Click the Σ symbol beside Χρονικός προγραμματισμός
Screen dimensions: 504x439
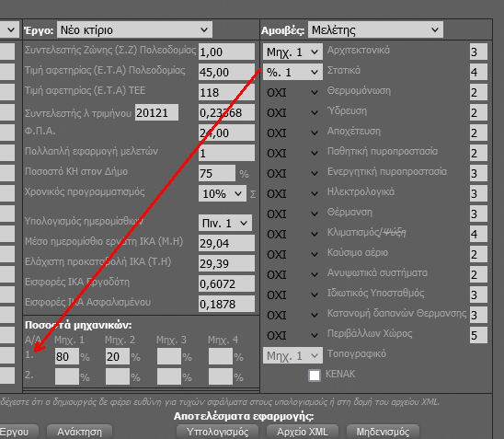[x=253, y=194]
